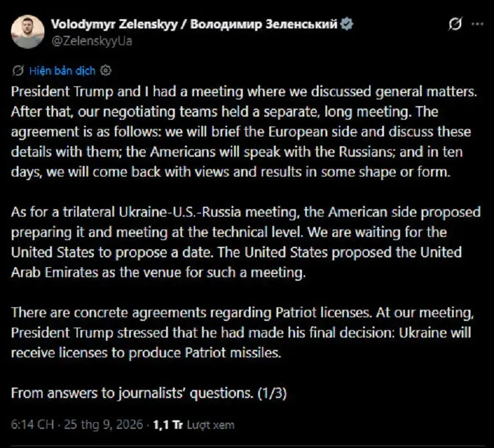Image resolution: width=494 pixels, height=448 pixels.
Task: Click the trilateral Ukraine-U.S.-Russia meeting paragraph
Action: [246, 242]
